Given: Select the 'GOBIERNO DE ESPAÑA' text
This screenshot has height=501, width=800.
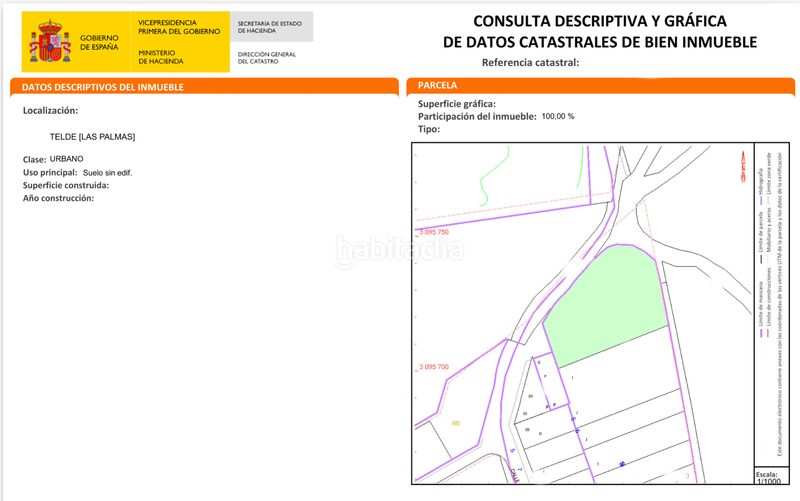Looking at the screenshot, I should (99, 42).
